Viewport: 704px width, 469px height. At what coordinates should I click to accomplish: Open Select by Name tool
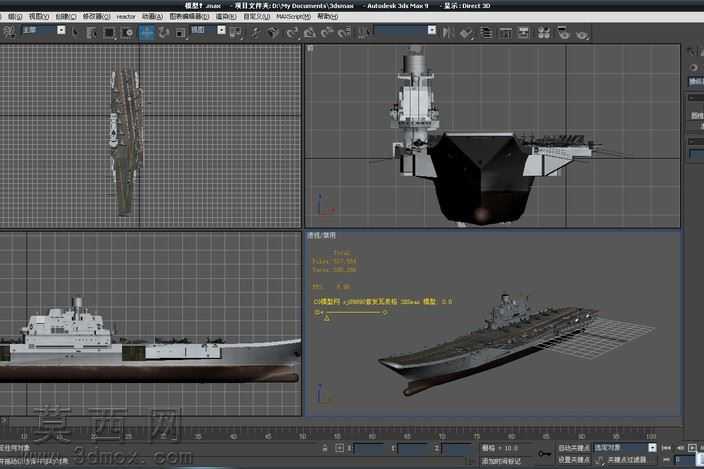(91, 33)
